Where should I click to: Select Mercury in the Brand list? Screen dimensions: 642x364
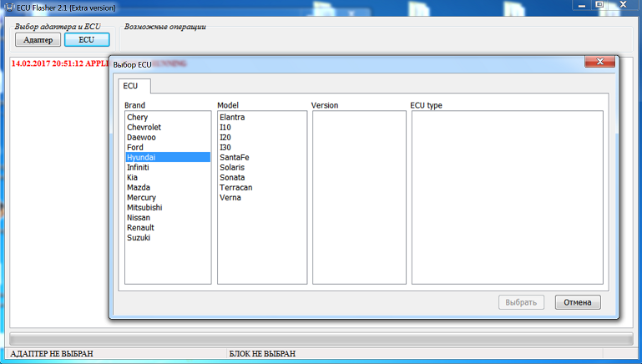(x=168, y=197)
